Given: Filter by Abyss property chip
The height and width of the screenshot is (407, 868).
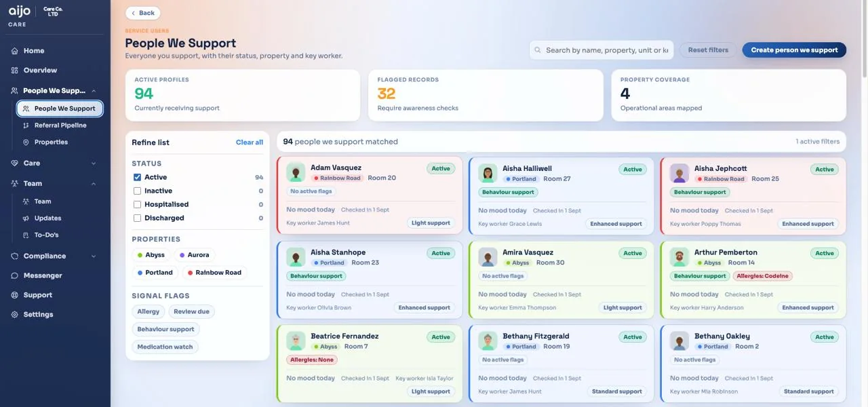Looking at the screenshot, I should [151, 255].
